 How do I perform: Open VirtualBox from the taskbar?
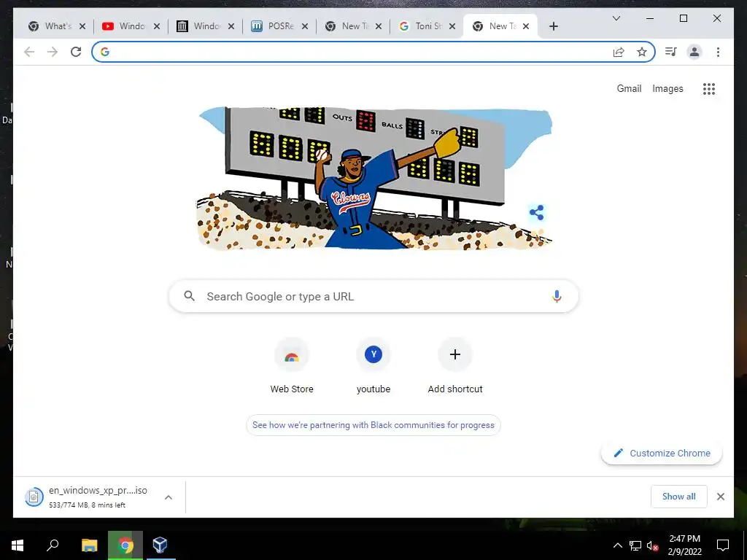(160, 545)
